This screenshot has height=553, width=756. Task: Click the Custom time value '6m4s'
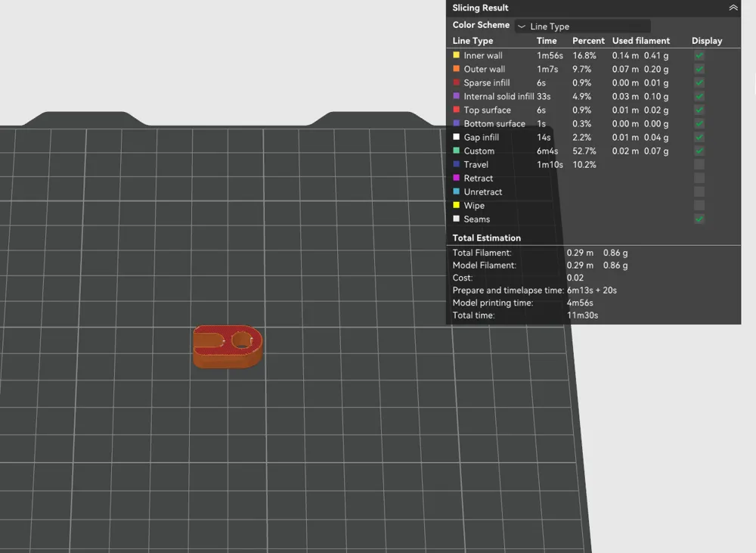(x=547, y=151)
